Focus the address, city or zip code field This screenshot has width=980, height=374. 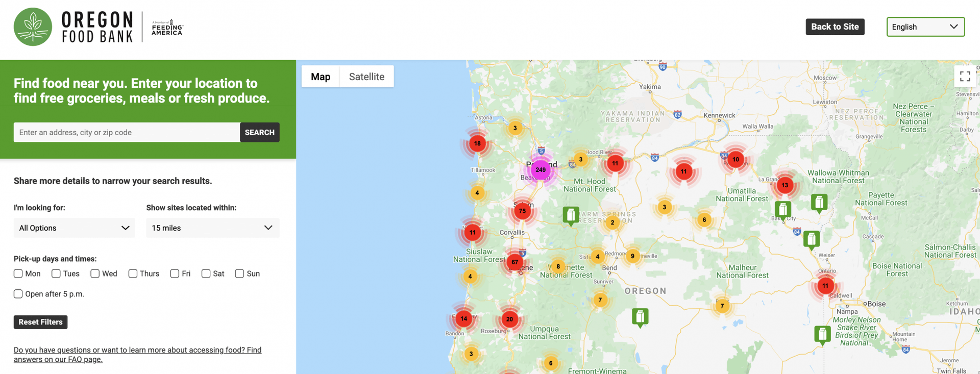tap(127, 132)
